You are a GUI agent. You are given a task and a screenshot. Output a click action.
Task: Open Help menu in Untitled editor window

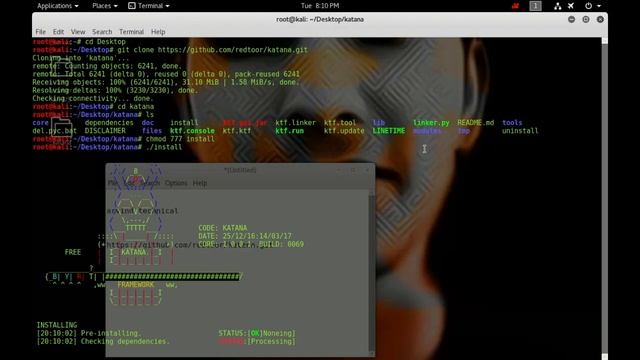200,183
